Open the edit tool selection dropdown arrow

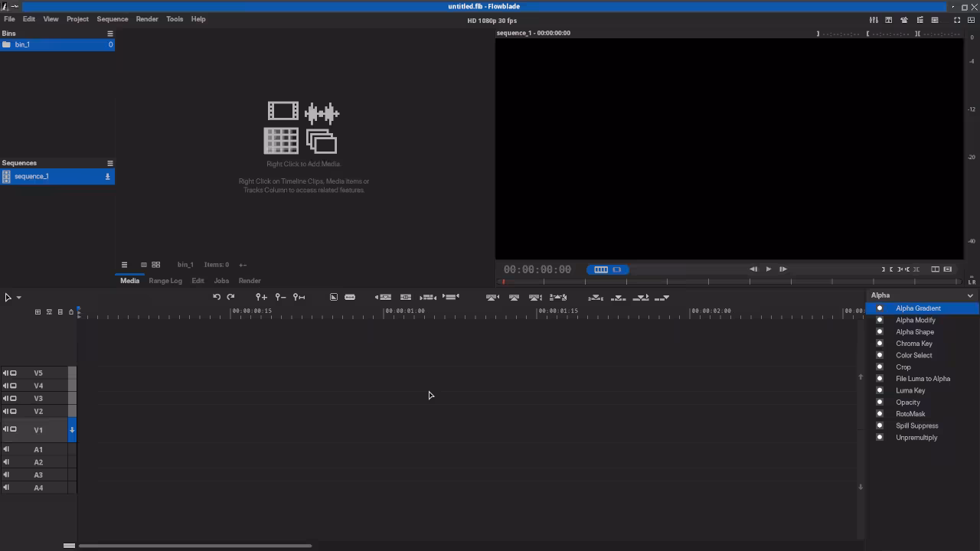[x=18, y=298]
